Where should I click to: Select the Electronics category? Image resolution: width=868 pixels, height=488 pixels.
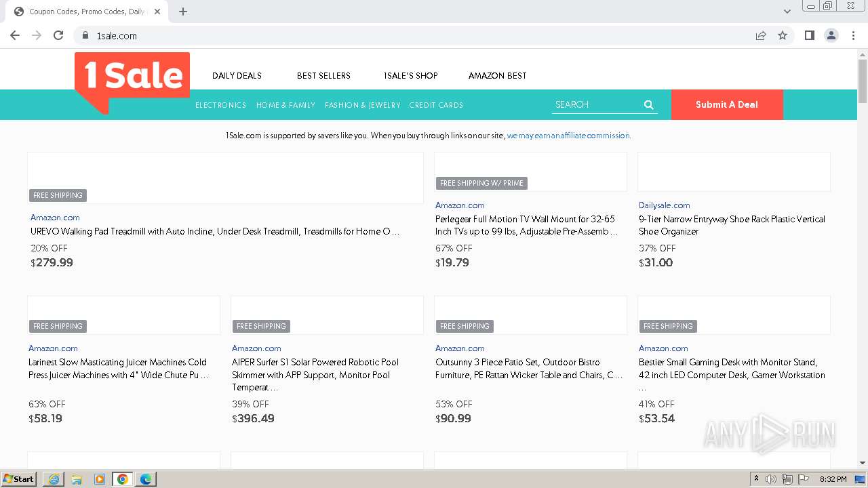tap(220, 105)
